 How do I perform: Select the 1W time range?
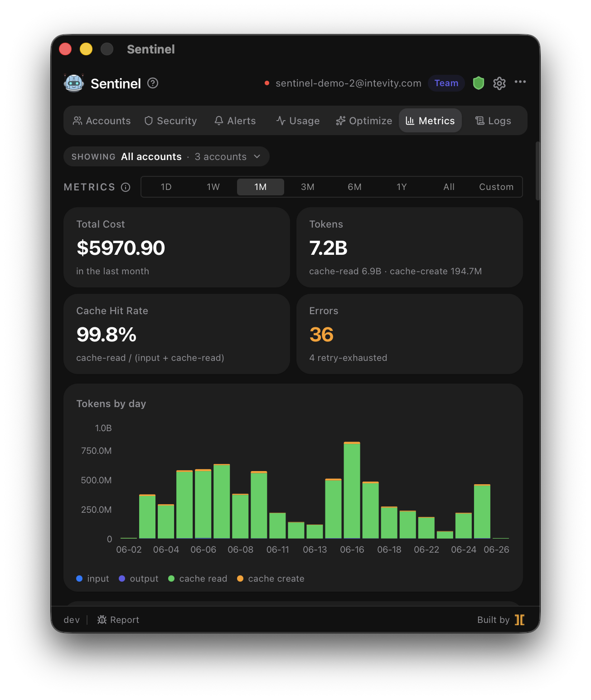(213, 187)
